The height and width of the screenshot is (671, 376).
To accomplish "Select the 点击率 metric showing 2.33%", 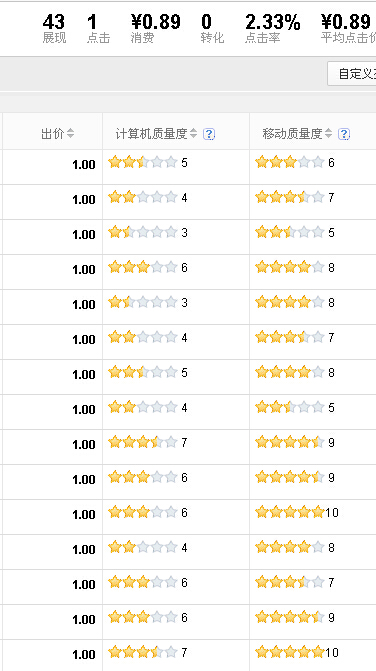I will pyautogui.click(x=273, y=29).
